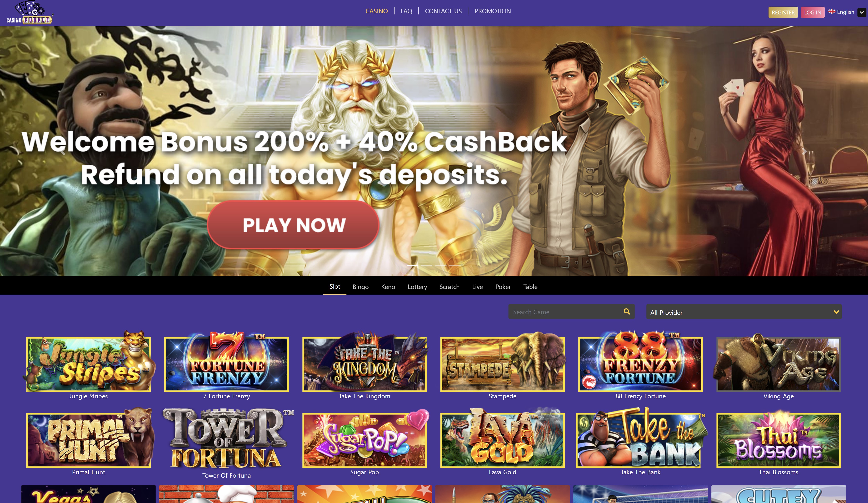Click the Play Now banner button
The height and width of the screenshot is (503, 868).
point(293,225)
